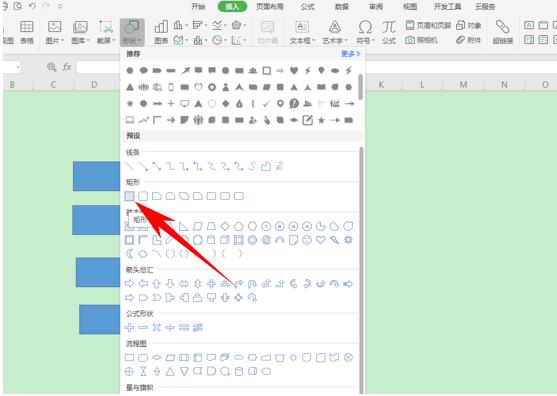
Task: Insert the Plus sign from 公式形状
Action: (x=130, y=327)
